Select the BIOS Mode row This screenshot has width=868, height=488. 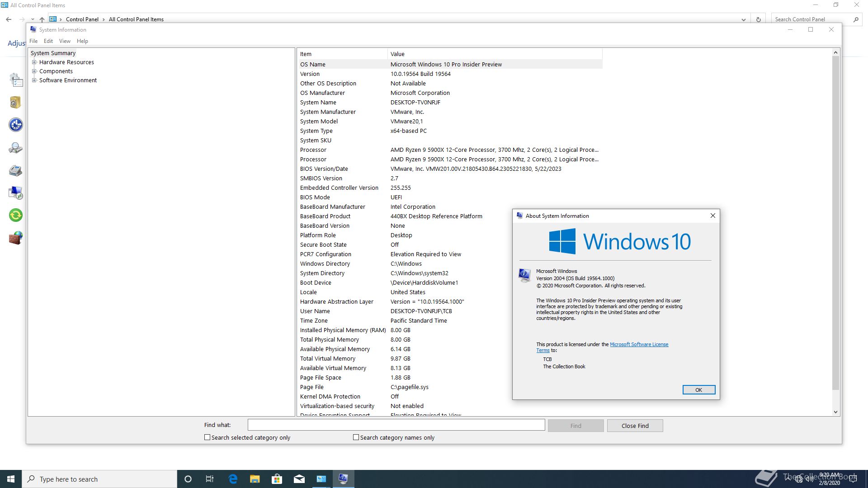(450, 197)
